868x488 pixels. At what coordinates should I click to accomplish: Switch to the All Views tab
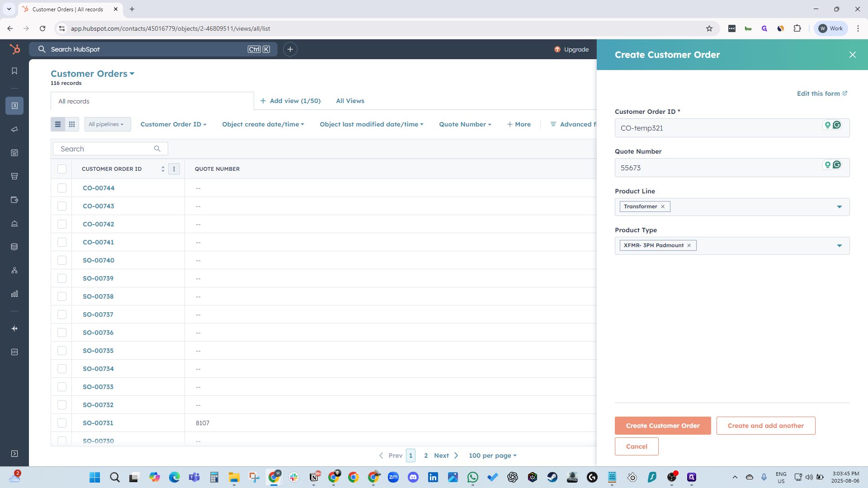350,101
